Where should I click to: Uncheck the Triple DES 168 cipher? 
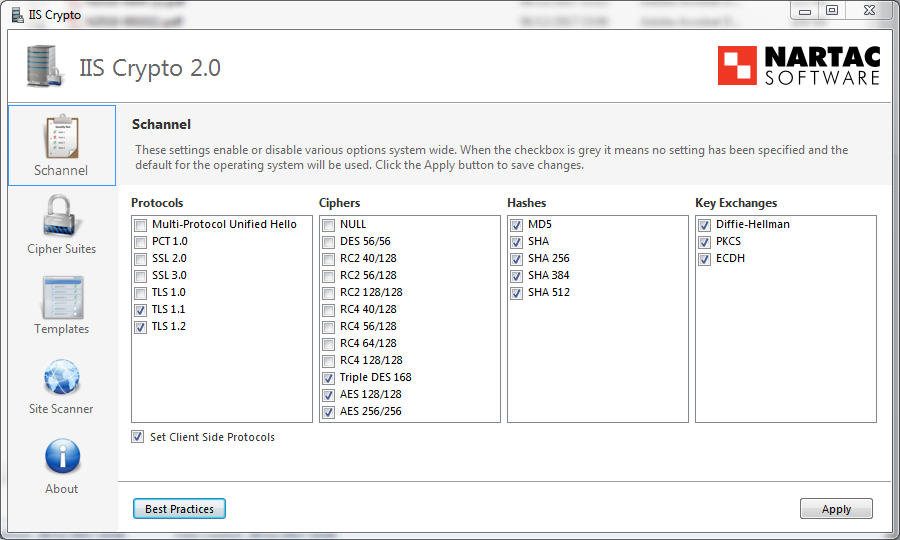click(x=328, y=378)
